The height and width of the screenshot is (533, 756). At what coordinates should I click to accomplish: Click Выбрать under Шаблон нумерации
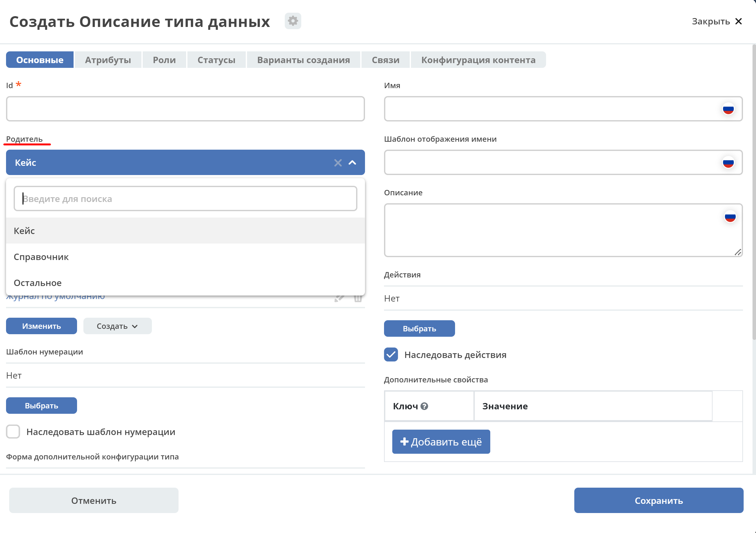click(42, 406)
